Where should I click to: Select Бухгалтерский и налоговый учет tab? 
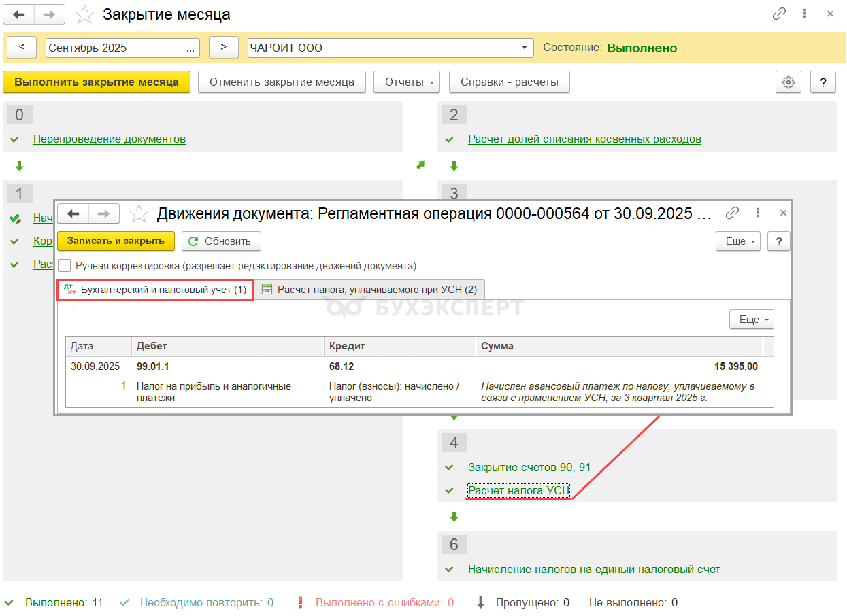(x=156, y=290)
